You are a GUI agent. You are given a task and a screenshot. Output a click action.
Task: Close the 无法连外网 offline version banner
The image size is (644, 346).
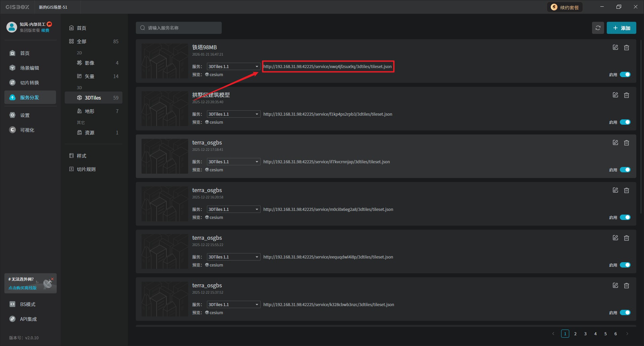(x=52, y=279)
